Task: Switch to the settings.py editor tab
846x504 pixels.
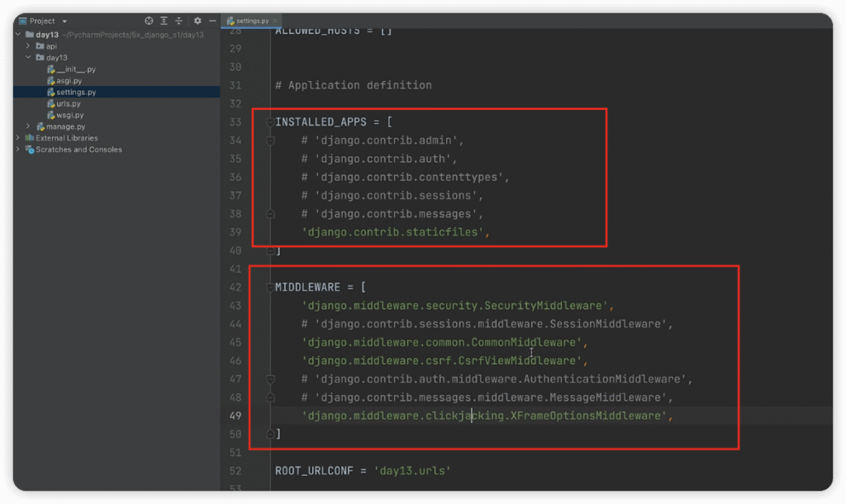Action: (253, 20)
